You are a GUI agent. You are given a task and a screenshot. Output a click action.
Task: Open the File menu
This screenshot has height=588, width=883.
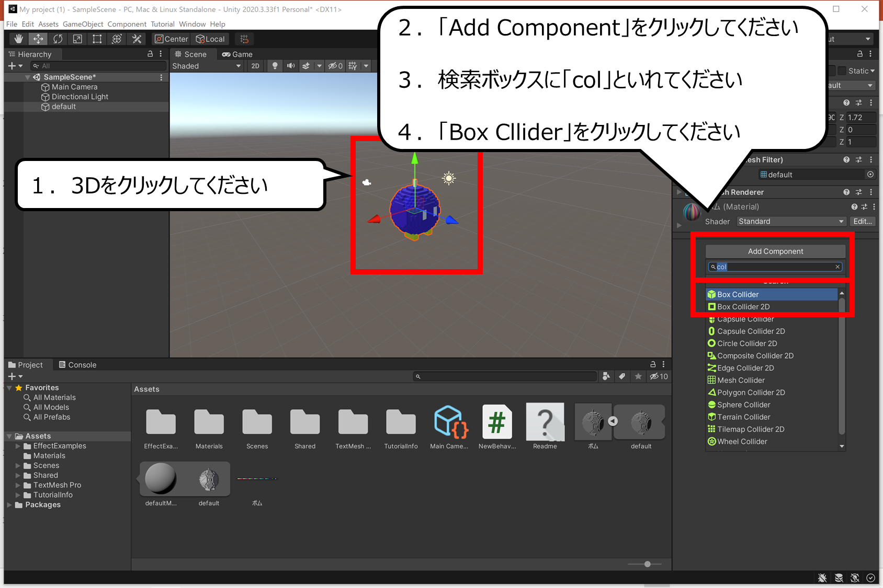click(x=12, y=24)
